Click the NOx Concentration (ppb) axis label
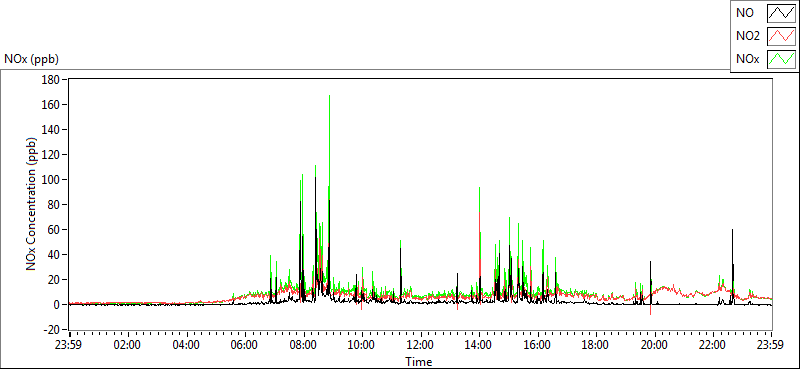The image size is (800, 369). (x=32, y=204)
